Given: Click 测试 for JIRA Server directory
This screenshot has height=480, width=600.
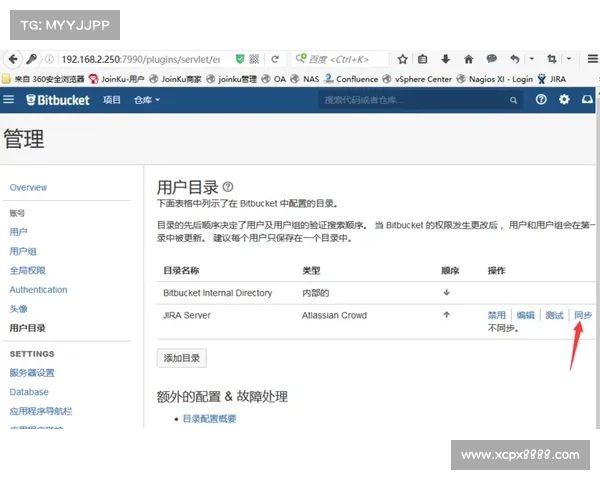Looking at the screenshot, I should (x=554, y=315).
